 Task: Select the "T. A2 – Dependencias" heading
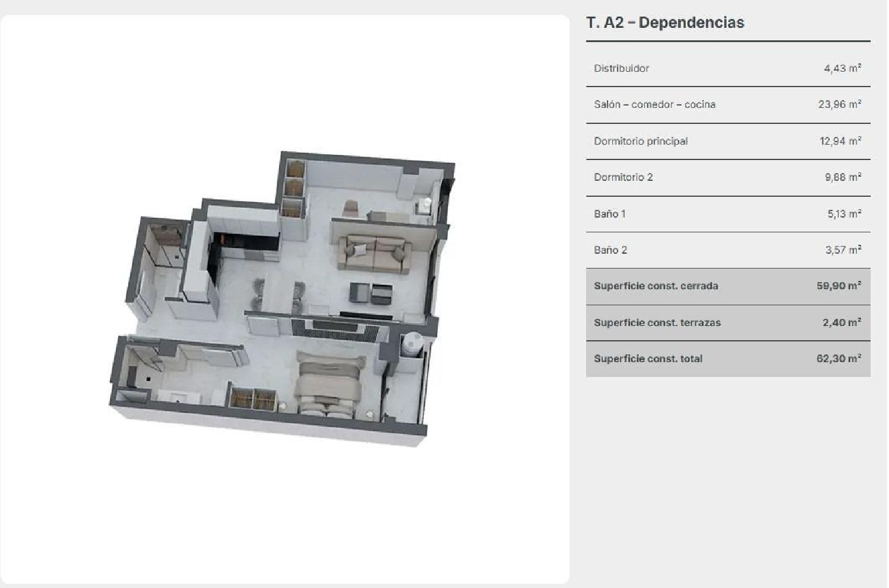(665, 23)
